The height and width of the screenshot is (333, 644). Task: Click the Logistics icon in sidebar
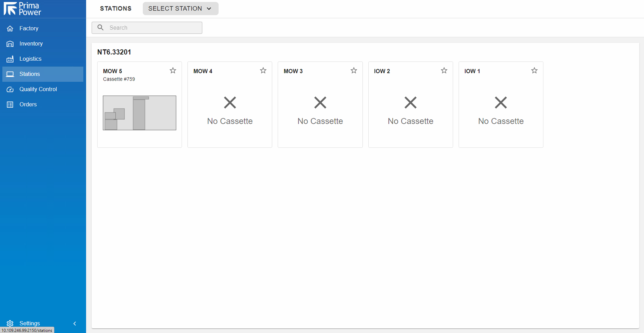[x=10, y=59]
